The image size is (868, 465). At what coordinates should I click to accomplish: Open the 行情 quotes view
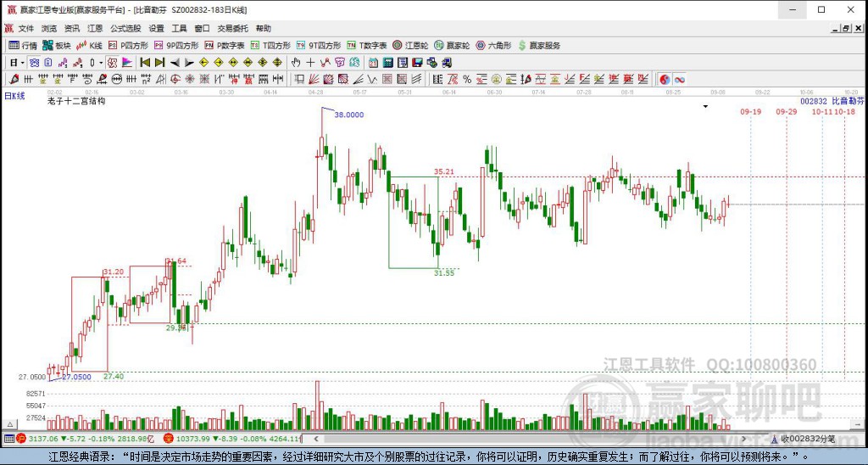point(23,46)
